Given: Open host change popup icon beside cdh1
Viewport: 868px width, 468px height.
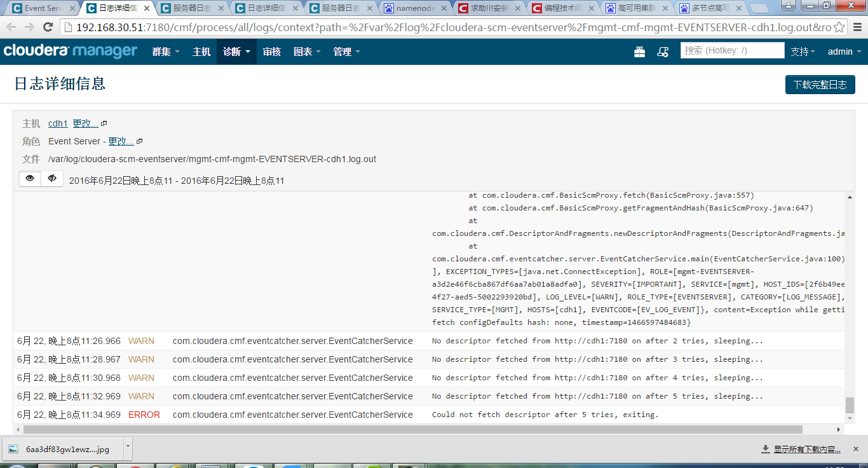Looking at the screenshot, I should pyautogui.click(x=104, y=123).
